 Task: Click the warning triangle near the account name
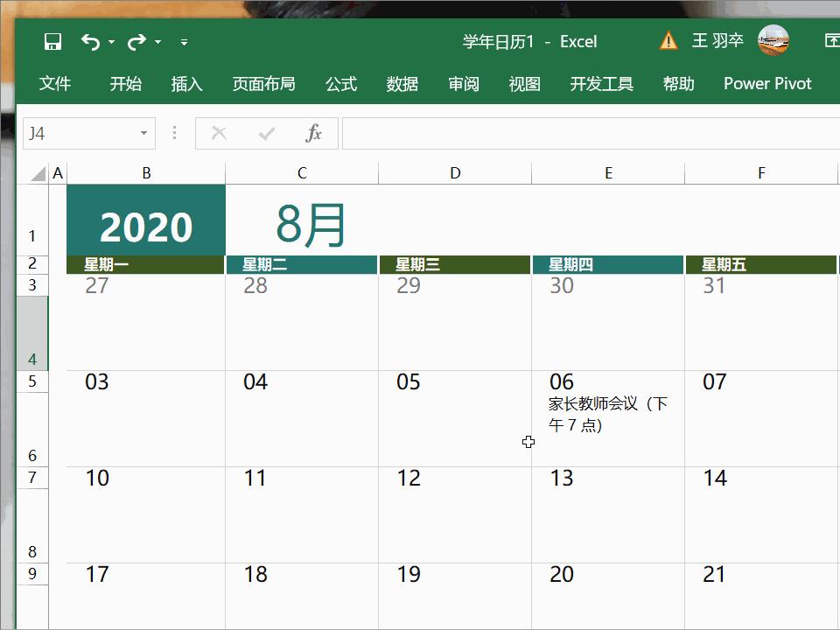coord(668,40)
